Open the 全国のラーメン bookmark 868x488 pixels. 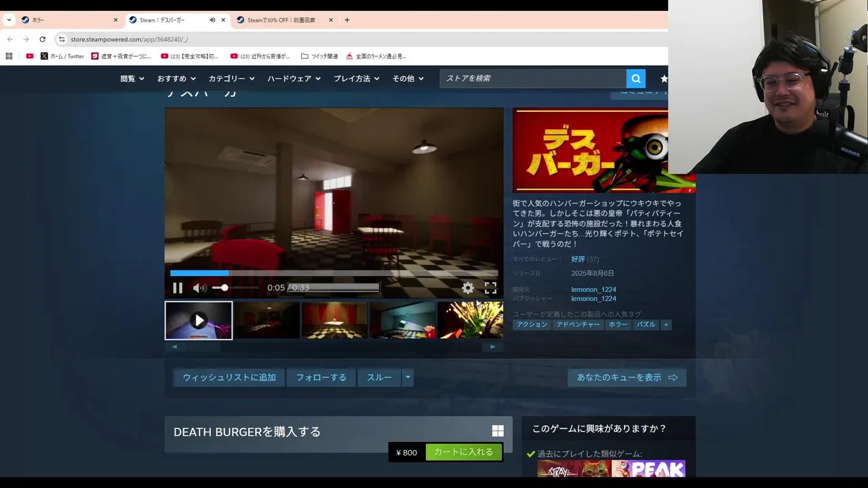(x=376, y=56)
